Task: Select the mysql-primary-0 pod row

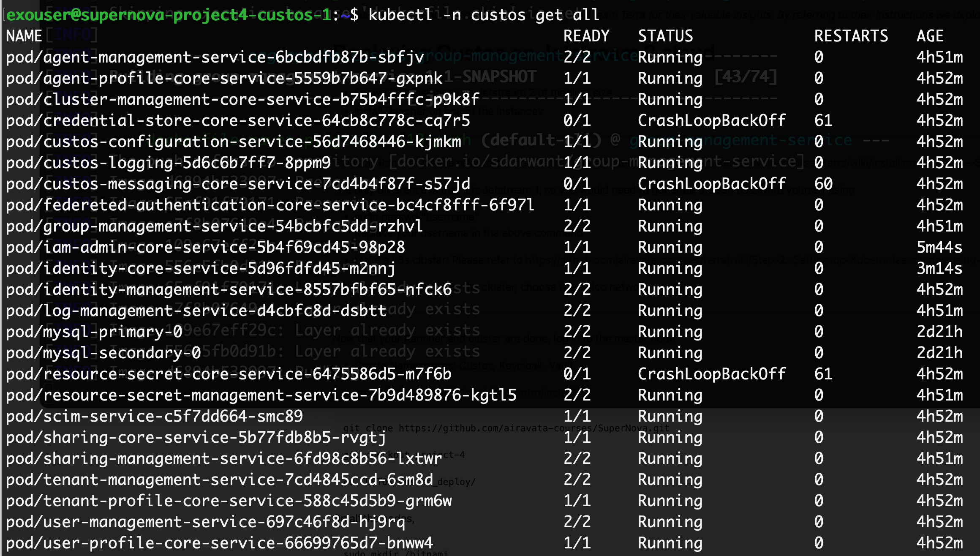Action: coord(485,332)
